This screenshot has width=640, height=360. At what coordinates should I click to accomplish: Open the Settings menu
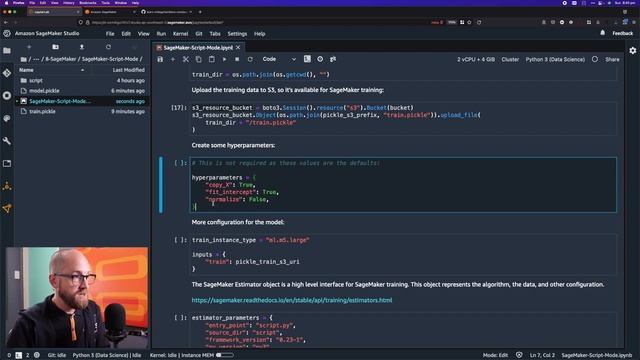[x=237, y=34]
